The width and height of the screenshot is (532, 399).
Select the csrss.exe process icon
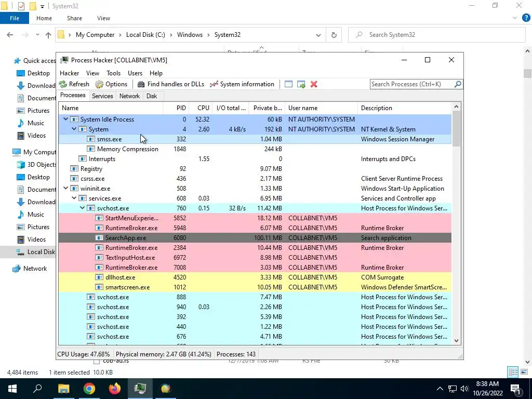point(74,179)
